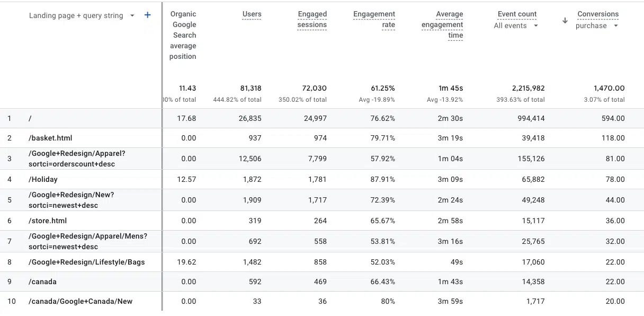Image resolution: width=644 pixels, height=316 pixels.
Task: Click Apparel sortci=orderscount+desc row
Action: [x=77, y=159]
